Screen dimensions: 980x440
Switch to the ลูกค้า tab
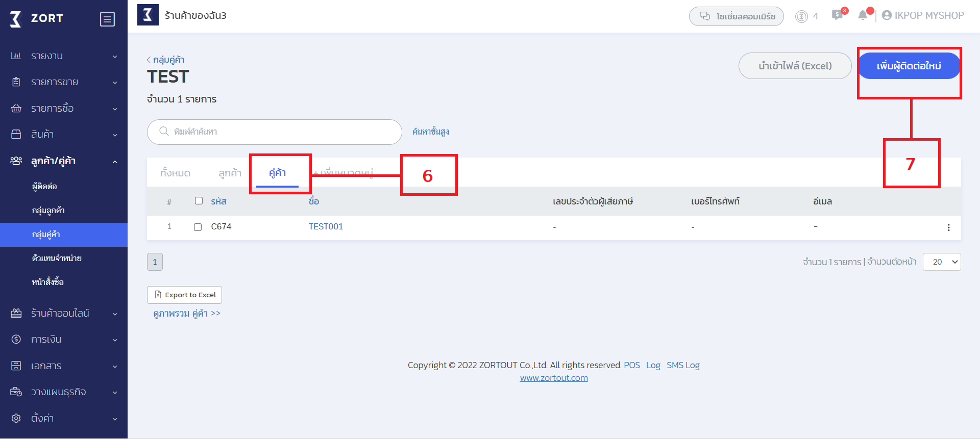click(230, 173)
